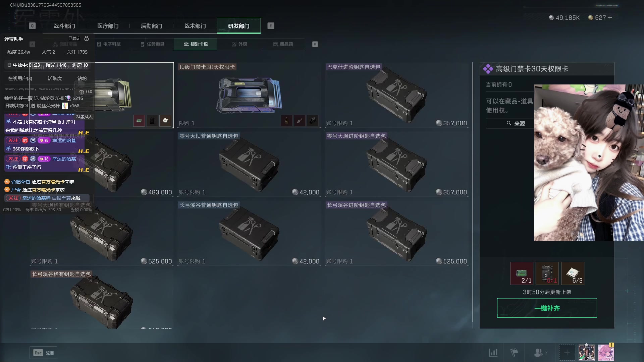Viewport: 644px width, 362px height.
Task: Click the Esc 返回 button
Action: (44, 353)
